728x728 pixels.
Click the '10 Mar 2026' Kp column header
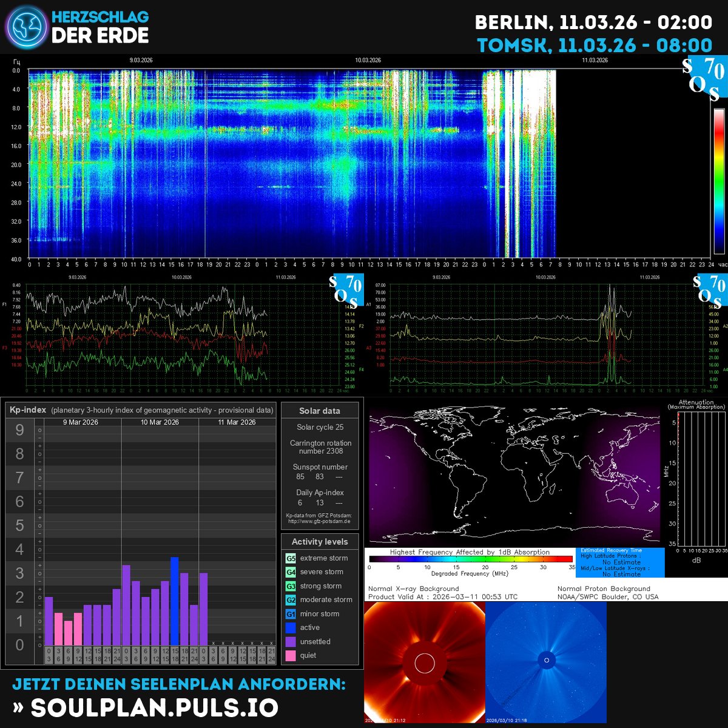coord(160,422)
